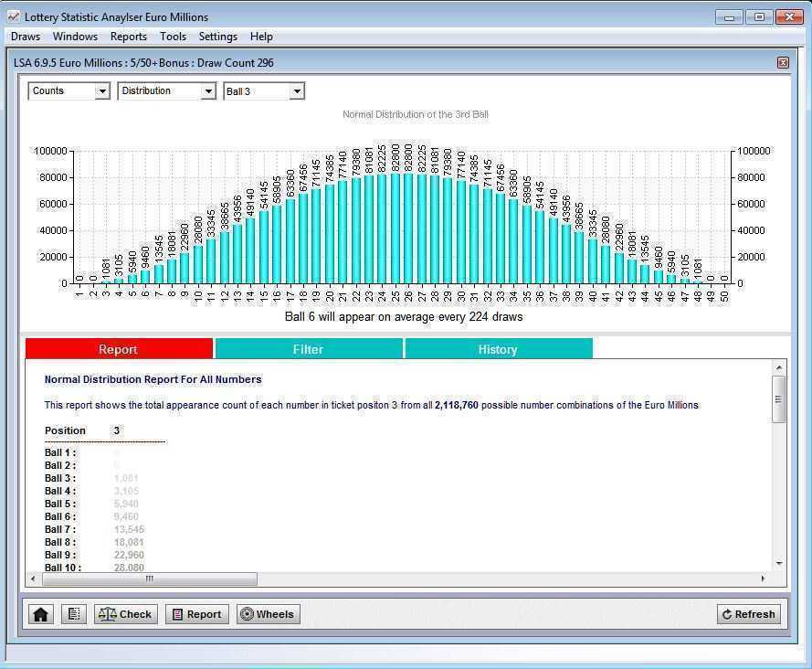812x669 pixels.
Task: Close the inner LSA document window
Action: click(x=783, y=63)
